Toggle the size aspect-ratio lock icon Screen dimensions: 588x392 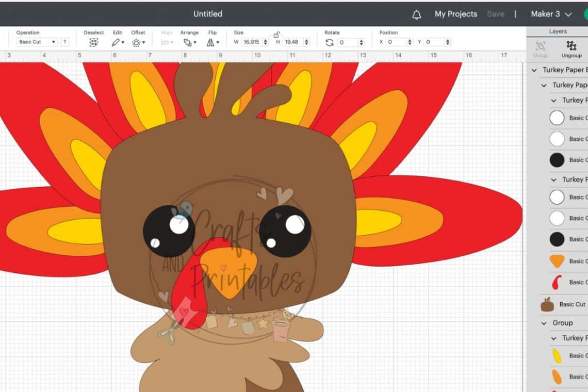(x=276, y=35)
